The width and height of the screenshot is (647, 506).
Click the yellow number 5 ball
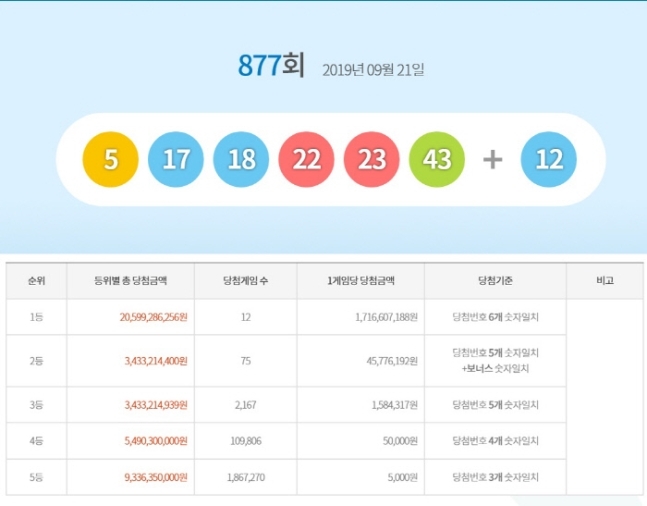112,160
